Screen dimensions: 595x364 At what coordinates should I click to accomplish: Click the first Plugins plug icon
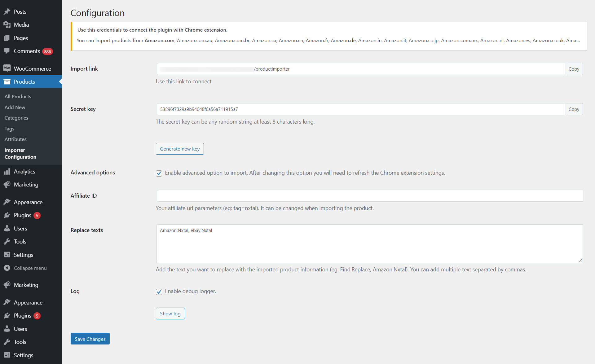tap(7, 215)
